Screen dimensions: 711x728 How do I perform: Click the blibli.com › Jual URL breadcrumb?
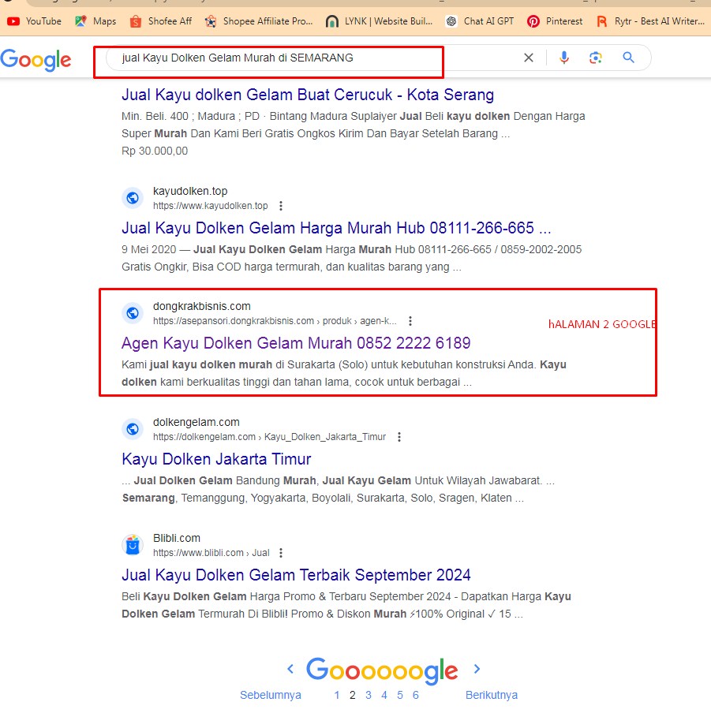pyautogui.click(x=211, y=553)
